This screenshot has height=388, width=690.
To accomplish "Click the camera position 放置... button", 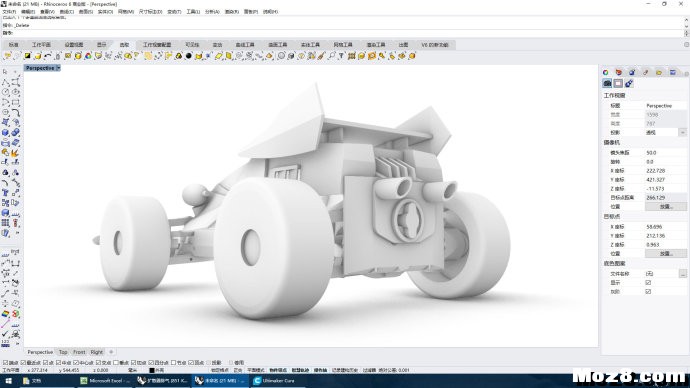I will pyautogui.click(x=666, y=207).
